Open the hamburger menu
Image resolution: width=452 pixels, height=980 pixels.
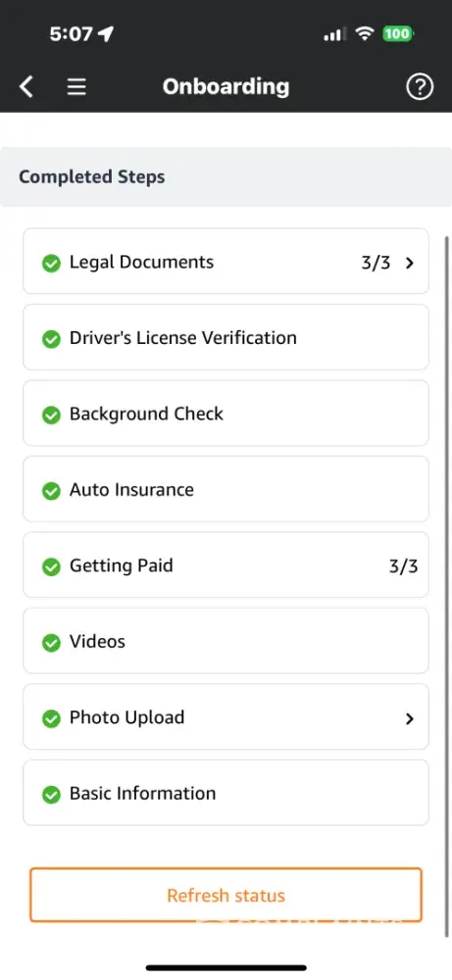76,87
